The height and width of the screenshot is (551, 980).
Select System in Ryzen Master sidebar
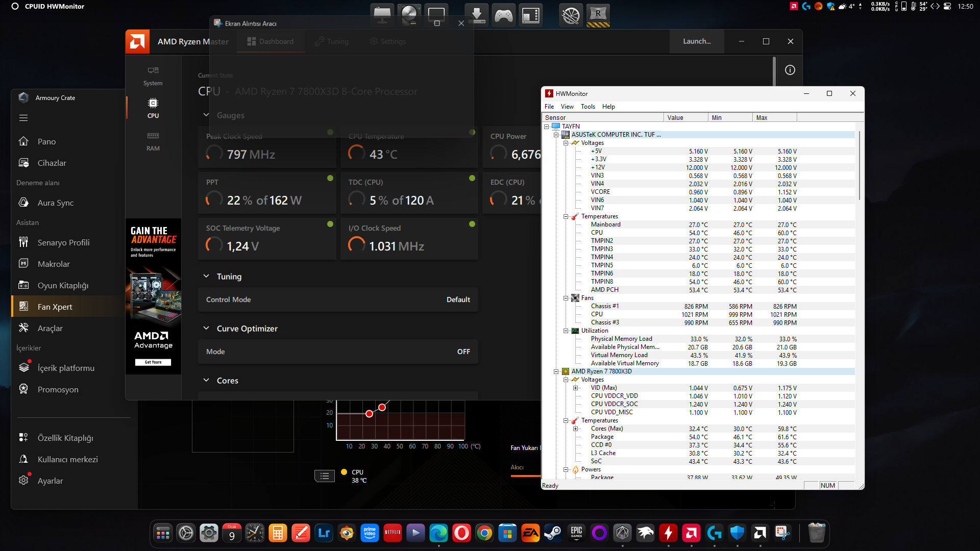pyautogui.click(x=153, y=76)
